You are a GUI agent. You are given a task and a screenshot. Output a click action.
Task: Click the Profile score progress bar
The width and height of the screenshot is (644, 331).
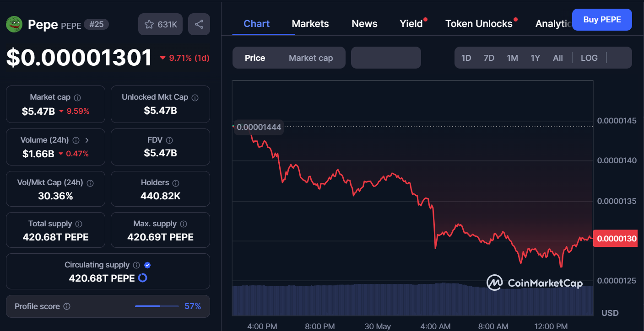point(157,306)
